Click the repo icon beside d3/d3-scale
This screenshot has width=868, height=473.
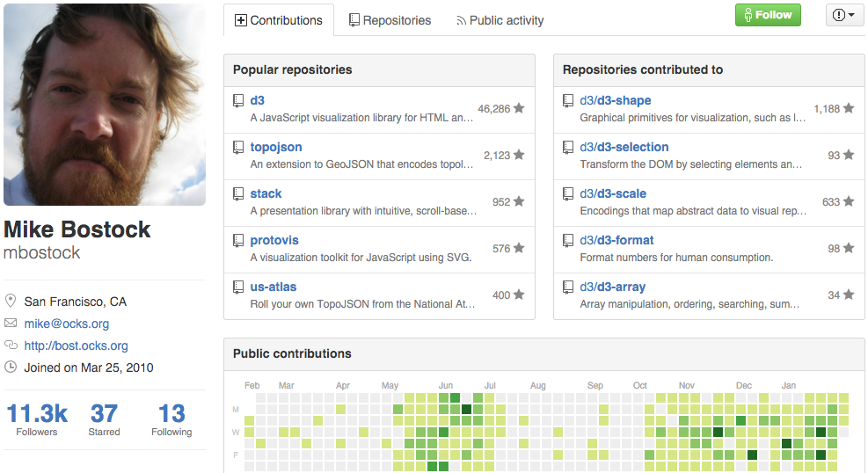(x=568, y=193)
